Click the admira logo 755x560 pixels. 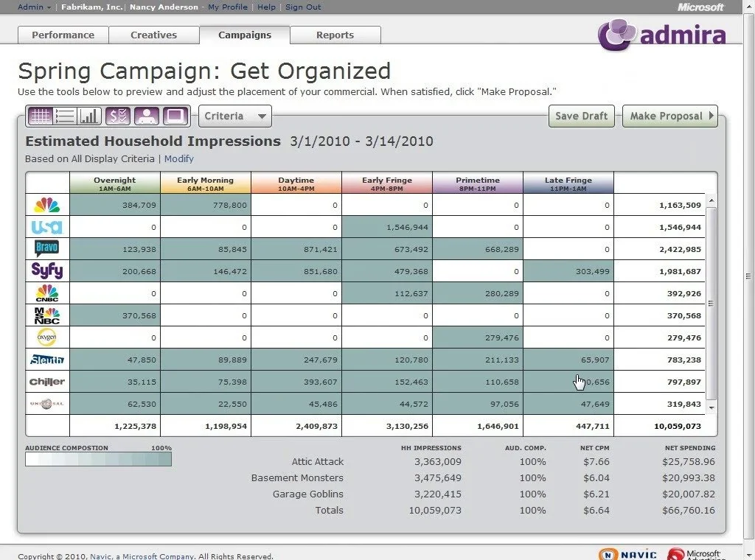point(661,35)
